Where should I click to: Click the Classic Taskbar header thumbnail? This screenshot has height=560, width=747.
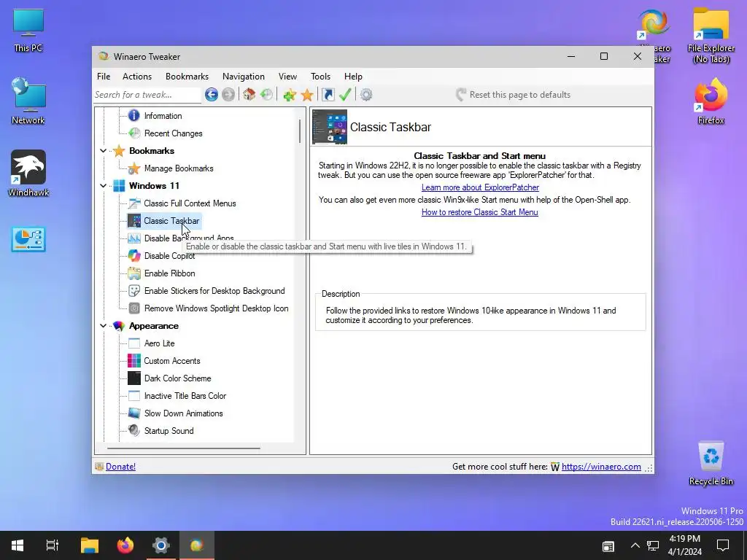click(x=330, y=127)
